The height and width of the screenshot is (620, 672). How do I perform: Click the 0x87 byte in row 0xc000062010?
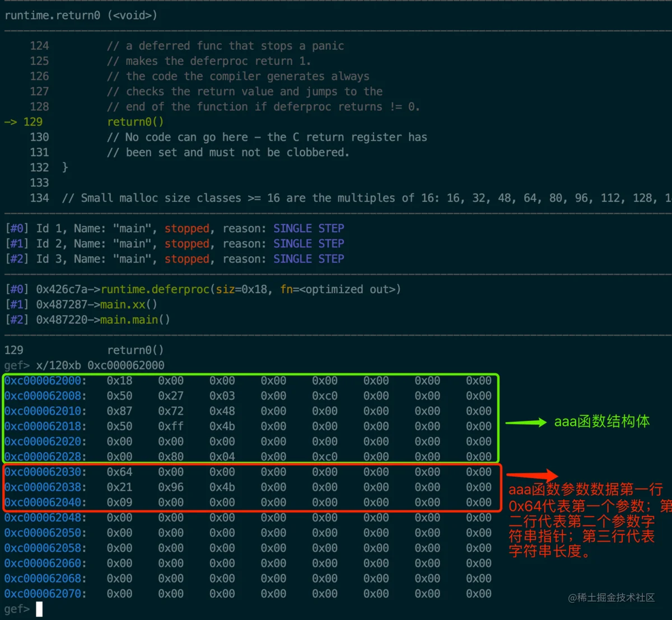coord(120,411)
